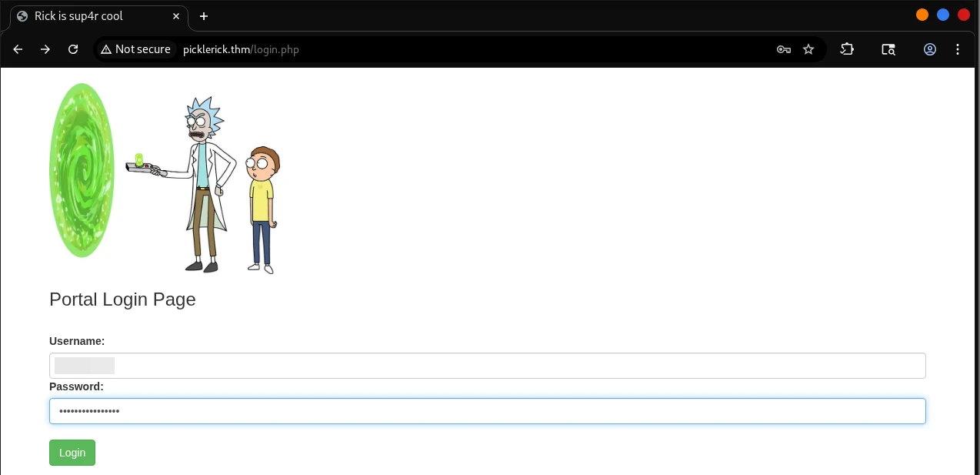This screenshot has height=475, width=980.
Task: Click the Password: label
Action: (x=76, y=386)
